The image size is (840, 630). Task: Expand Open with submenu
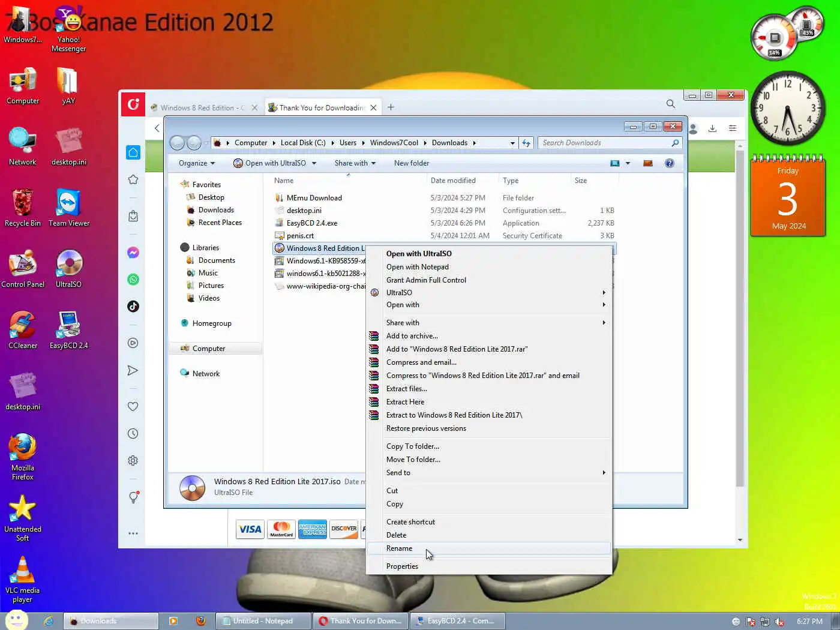coord(489,305)
